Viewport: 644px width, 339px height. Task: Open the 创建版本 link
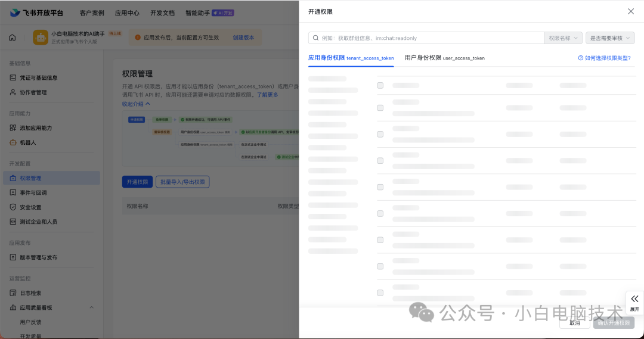point(243,38)
